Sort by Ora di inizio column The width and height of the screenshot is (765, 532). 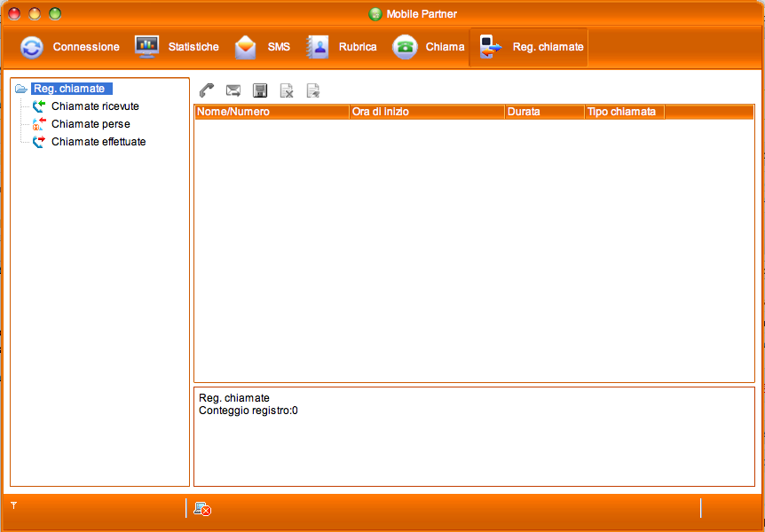click(x=426, y=112)
